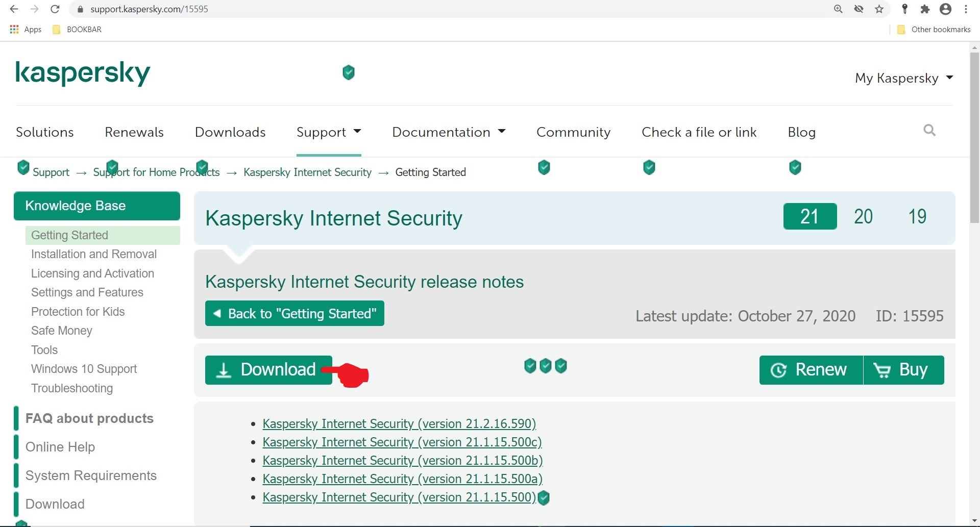980x527 pixels.
Task: Click the Renew button
Action: coord(811,370)
